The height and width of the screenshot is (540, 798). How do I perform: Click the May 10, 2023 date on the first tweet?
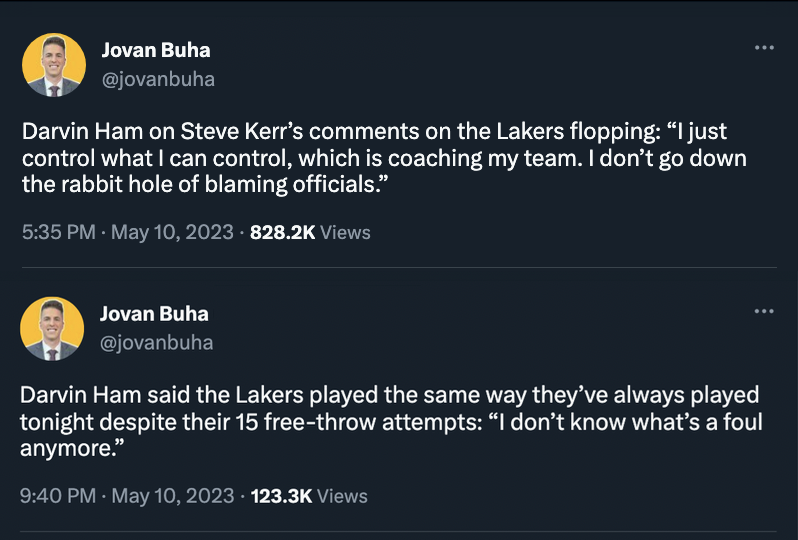172,233
